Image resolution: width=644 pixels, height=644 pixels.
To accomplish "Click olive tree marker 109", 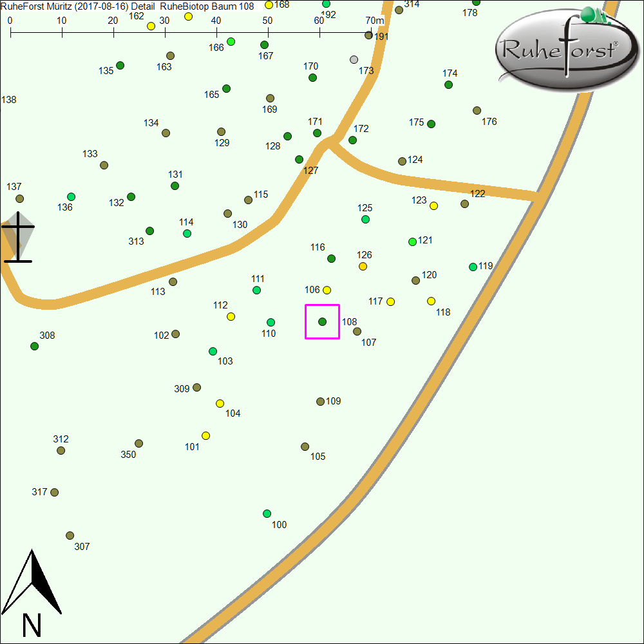I will (320, 401).
